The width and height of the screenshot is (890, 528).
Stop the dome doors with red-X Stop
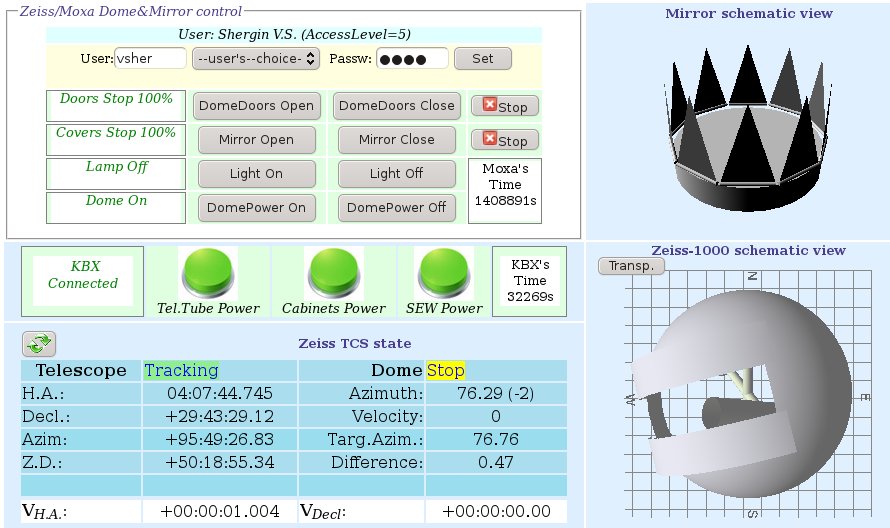coord(505,106)
